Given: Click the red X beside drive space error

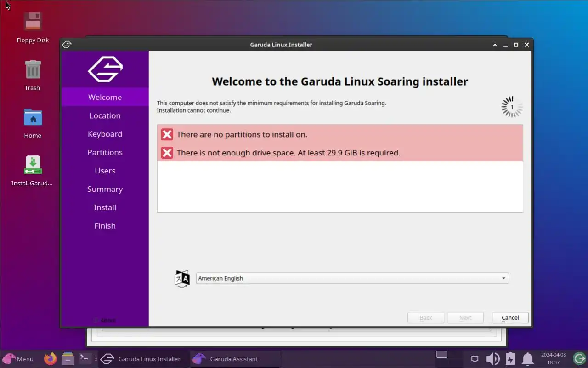Looking at the screenshot, I should pyautogui.click(x=167, y=153).
